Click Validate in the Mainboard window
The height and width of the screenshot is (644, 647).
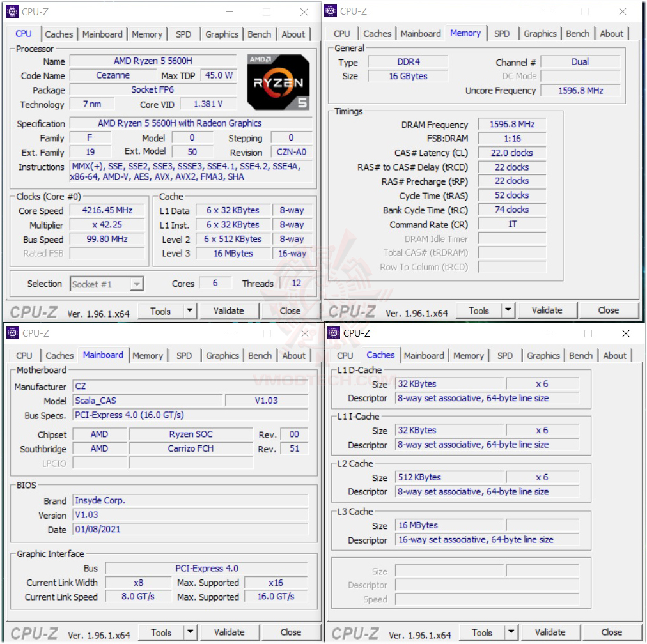pos(230,632)
